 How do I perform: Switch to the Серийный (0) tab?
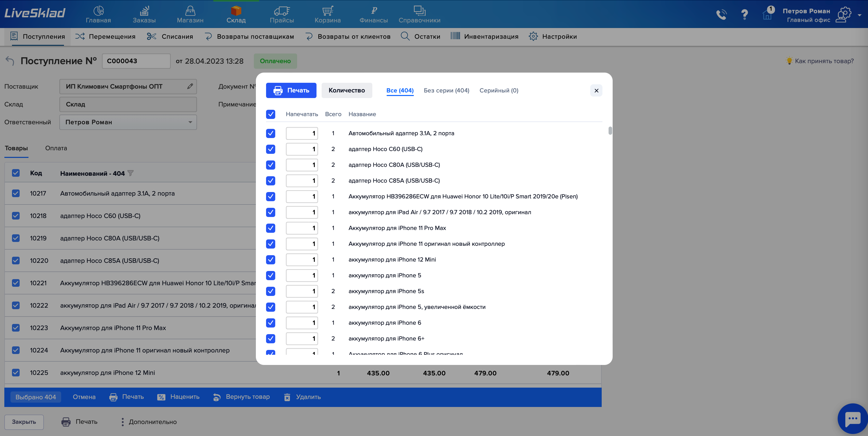tap(499, 90)
